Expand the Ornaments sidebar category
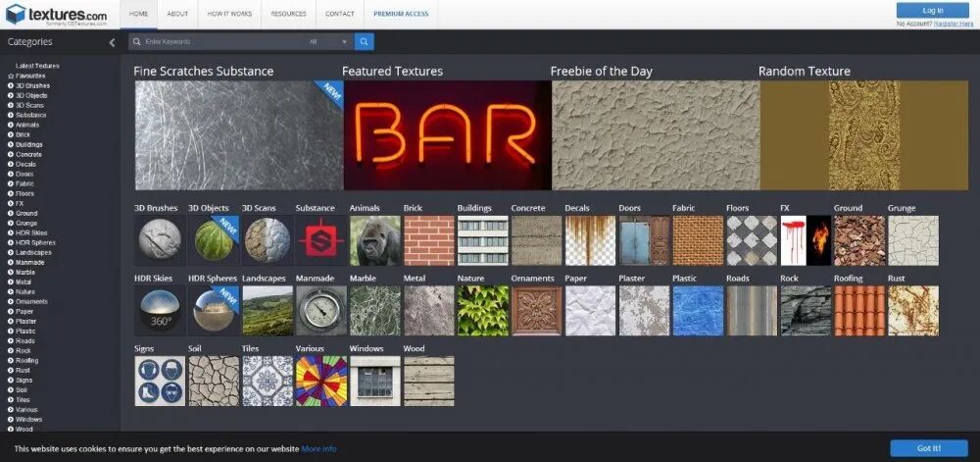This screenshot has width=980, height=462. [11, 302]
